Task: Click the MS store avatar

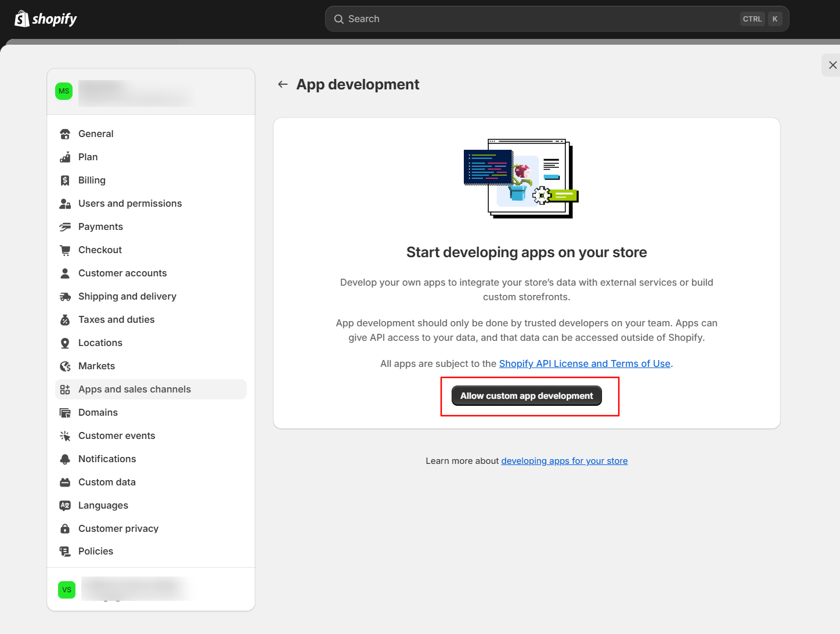Action: click(x=64, y=91)
